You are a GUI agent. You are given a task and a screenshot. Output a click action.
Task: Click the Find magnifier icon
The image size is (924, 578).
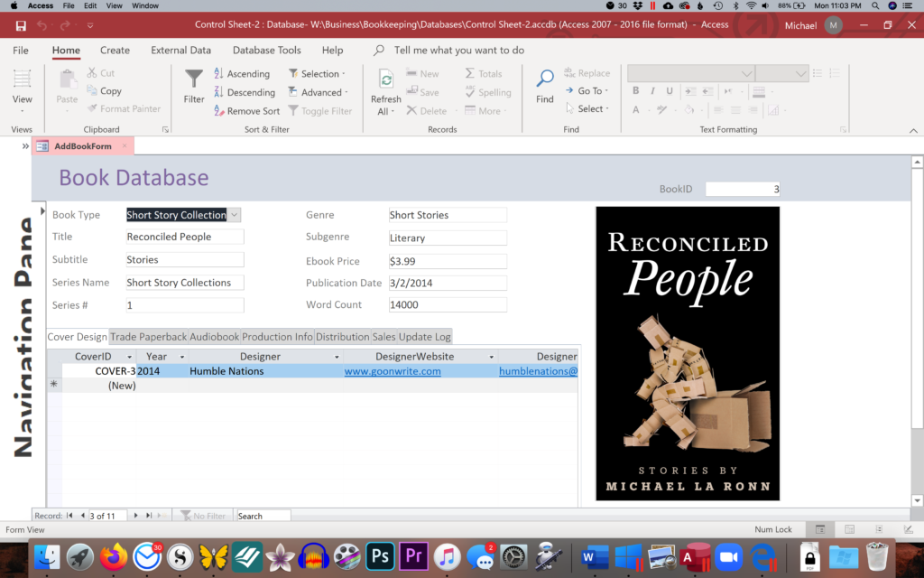tap(544, 78)
